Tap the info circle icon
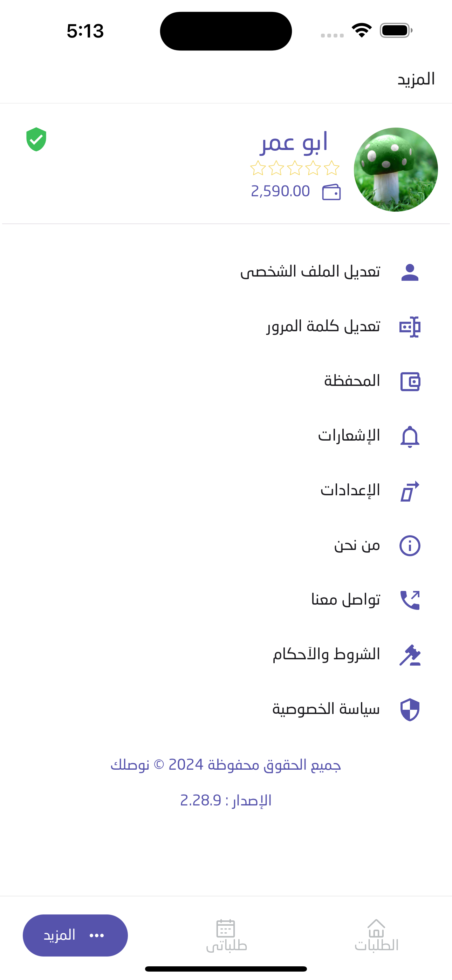452x980 pixels. coord(410,545)
